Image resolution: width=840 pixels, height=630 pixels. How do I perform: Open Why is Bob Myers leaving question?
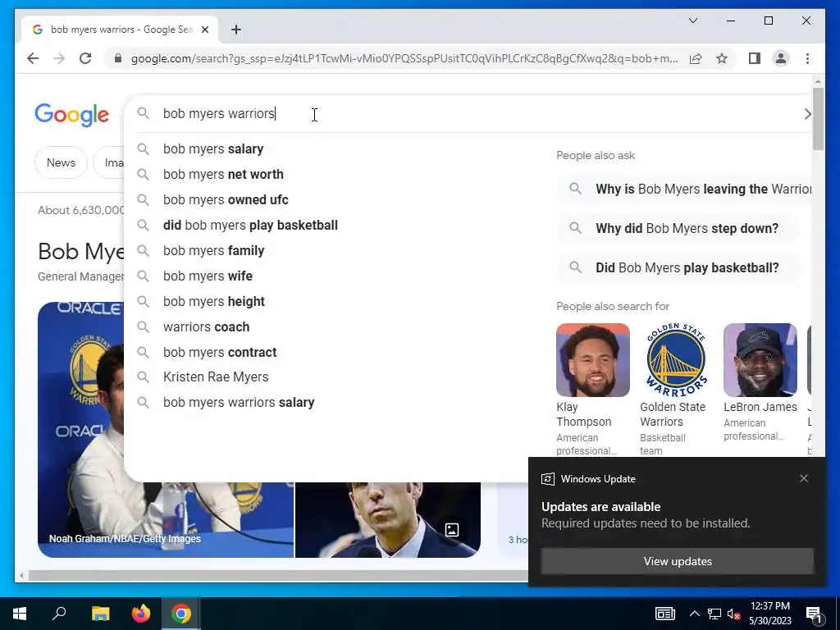(685, 189)
